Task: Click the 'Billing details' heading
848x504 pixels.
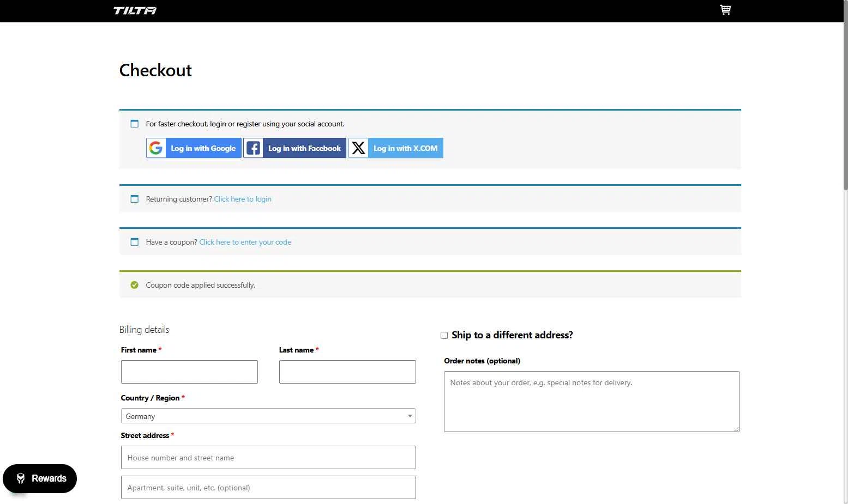Action: [x=144, y=330]
